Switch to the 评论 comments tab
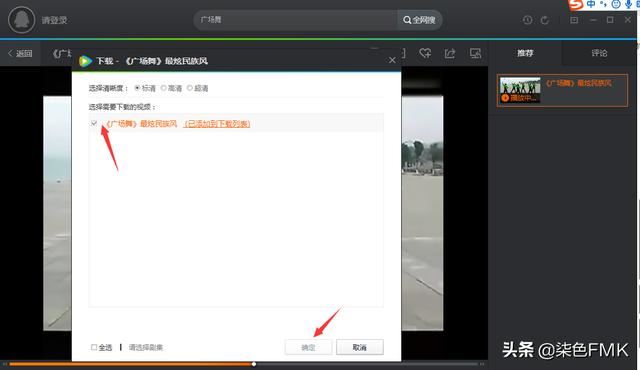This screenshot has width=640, height=370. tap(599, 53)
